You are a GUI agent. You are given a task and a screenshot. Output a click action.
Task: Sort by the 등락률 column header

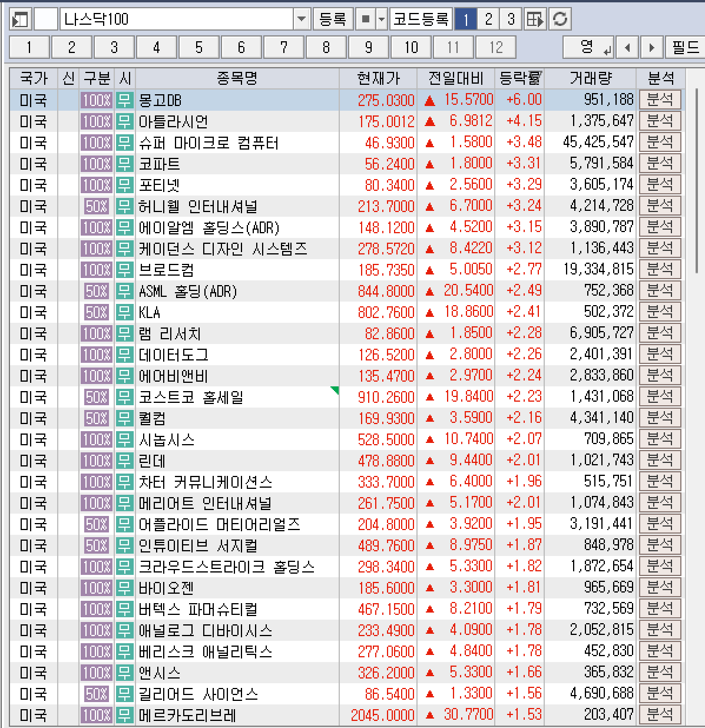click(519, 78)
